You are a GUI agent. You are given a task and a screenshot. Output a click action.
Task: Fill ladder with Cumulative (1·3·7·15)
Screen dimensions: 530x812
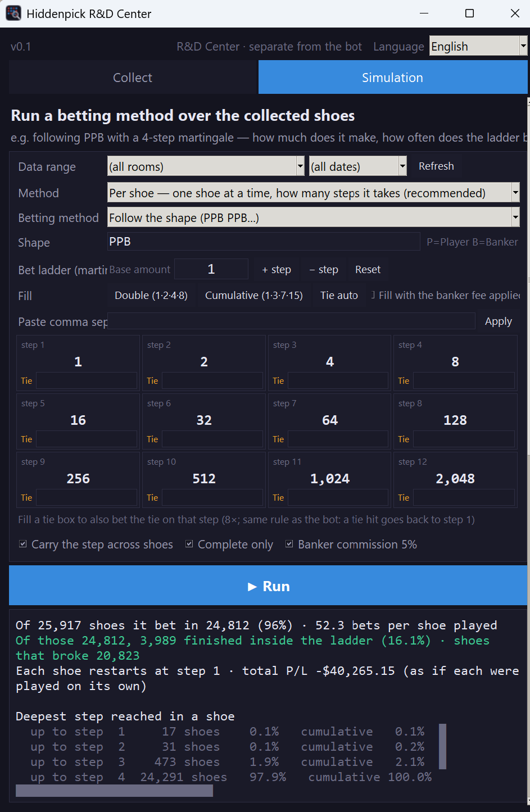[x=254, y=296]
